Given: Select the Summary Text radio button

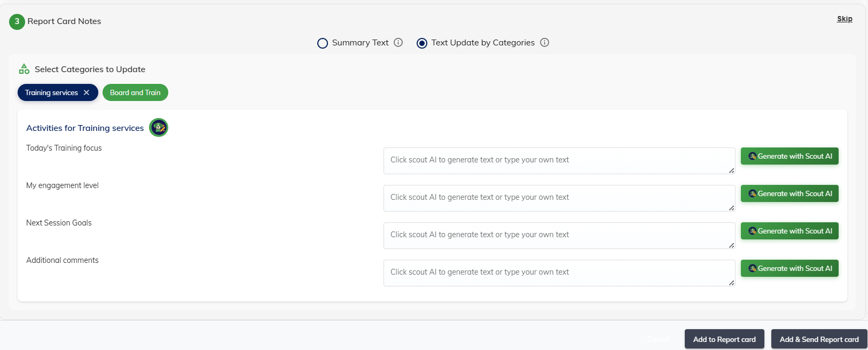Looking at the screenshot, I should 323,43.
